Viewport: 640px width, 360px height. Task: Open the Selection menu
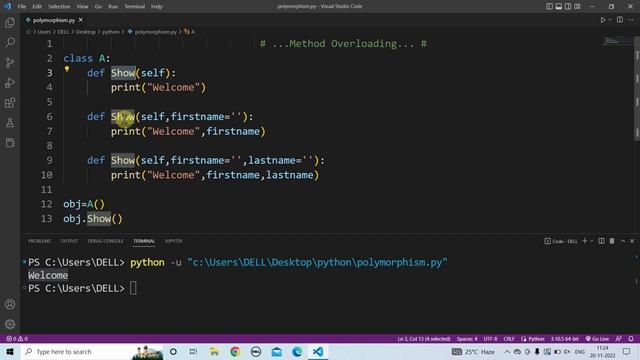tap(59, 6)
